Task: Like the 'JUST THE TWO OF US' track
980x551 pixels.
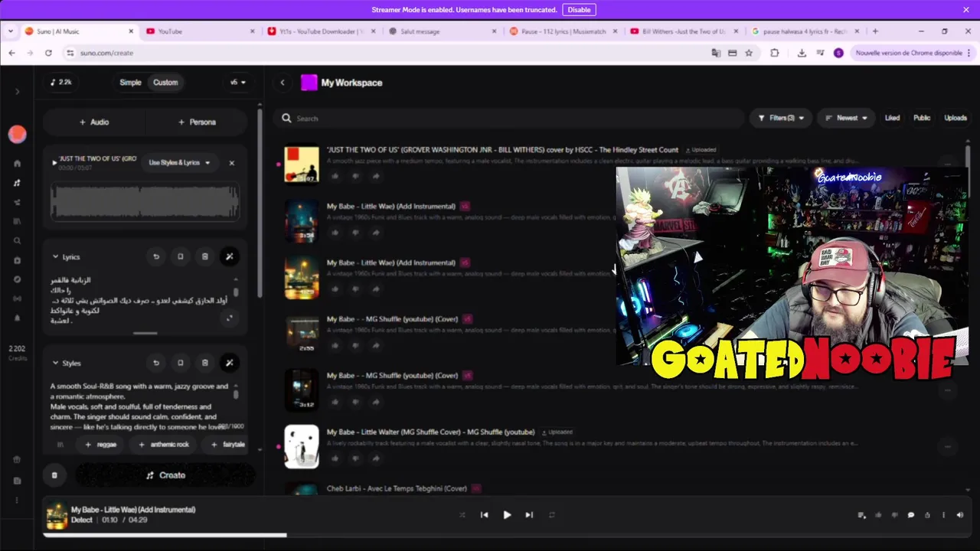Action: 335,177
